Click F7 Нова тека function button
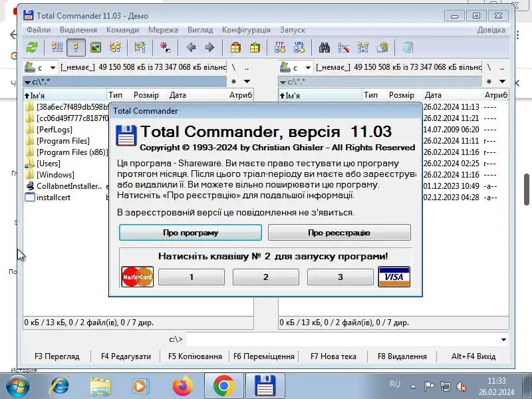532x399 pixels. pyautogui.click(x=333, y=356)
